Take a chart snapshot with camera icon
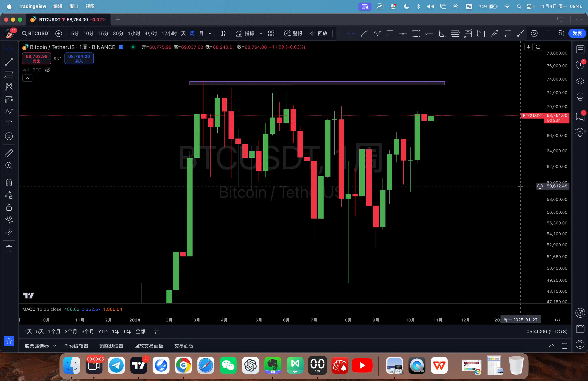The image size is (588, 381). click(560, 33)
